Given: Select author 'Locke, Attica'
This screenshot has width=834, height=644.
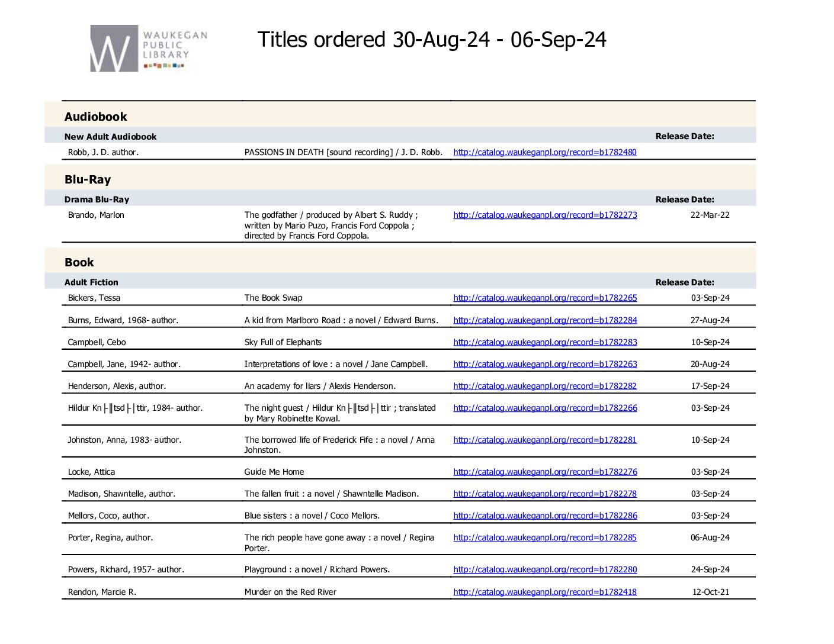Looking at the screenshot, I should point(91,472).
